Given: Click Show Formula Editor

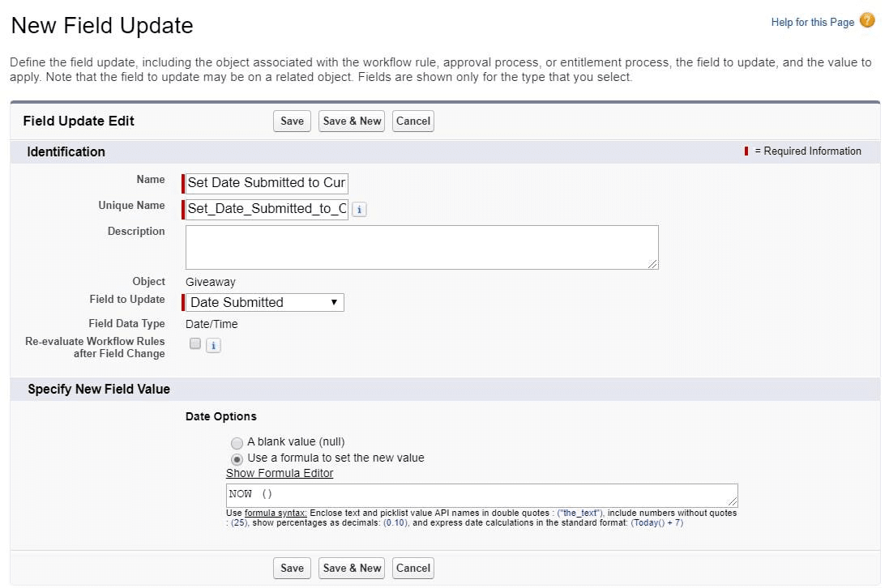Looking at the screenshot, I should click(279, 473).
